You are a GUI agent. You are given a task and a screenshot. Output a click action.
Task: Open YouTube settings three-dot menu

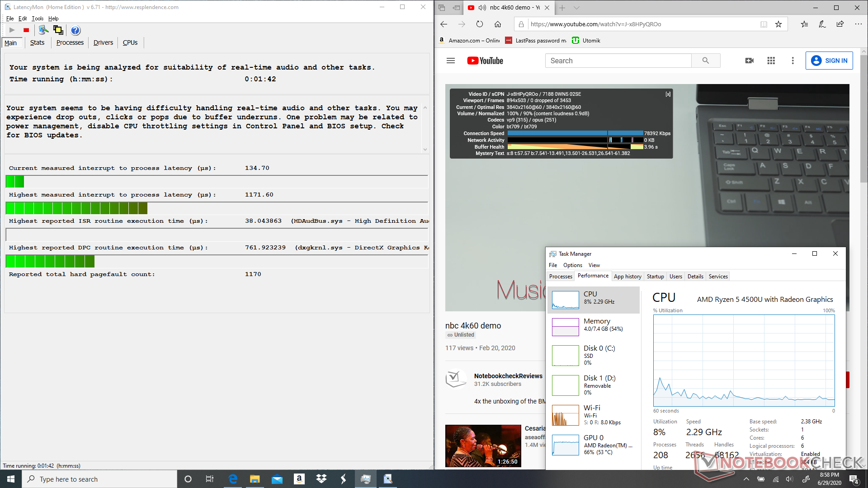pos(793,61)
